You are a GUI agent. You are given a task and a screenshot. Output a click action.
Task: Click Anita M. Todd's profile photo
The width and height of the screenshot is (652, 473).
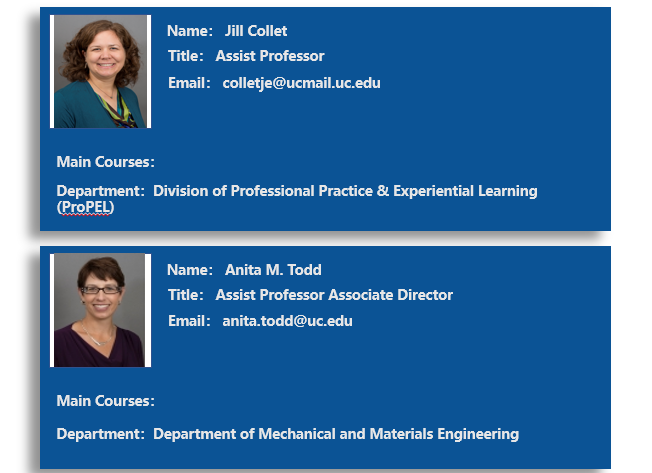tap(100, 310)
